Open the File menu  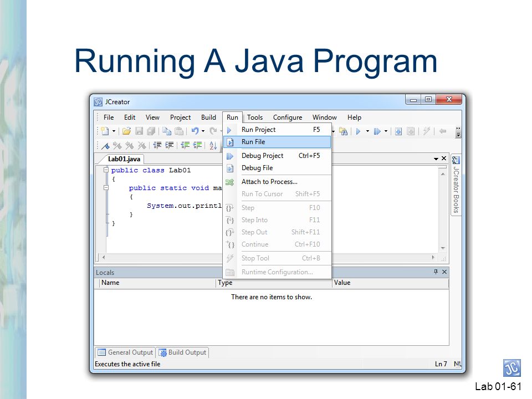109,117
